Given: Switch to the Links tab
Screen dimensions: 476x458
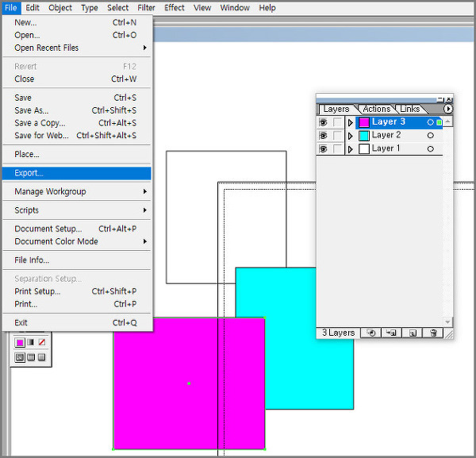Looking at the screenshot, I should (410, 109).
